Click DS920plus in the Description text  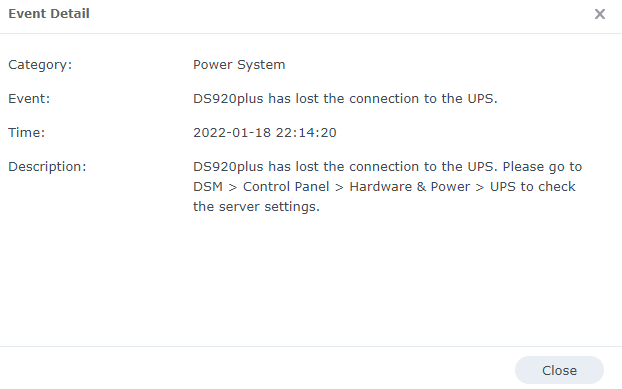[228, 167]
